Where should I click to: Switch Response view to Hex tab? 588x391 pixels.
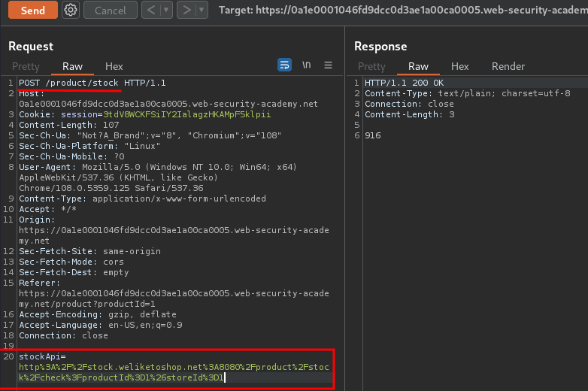pyautogui.click(x=459, y=66)
